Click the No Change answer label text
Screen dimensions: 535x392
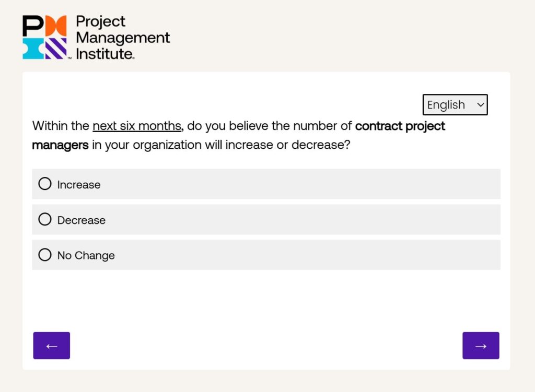86,256
